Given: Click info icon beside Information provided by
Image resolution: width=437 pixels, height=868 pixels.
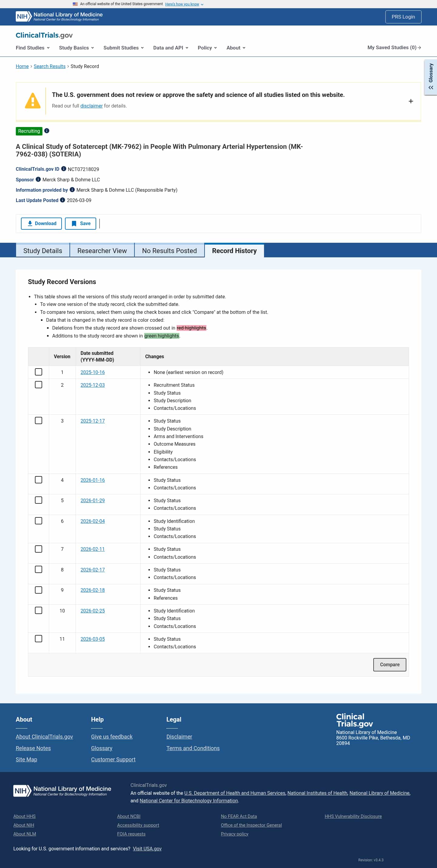Looking at the screenshot, I should tap(72, 190).
